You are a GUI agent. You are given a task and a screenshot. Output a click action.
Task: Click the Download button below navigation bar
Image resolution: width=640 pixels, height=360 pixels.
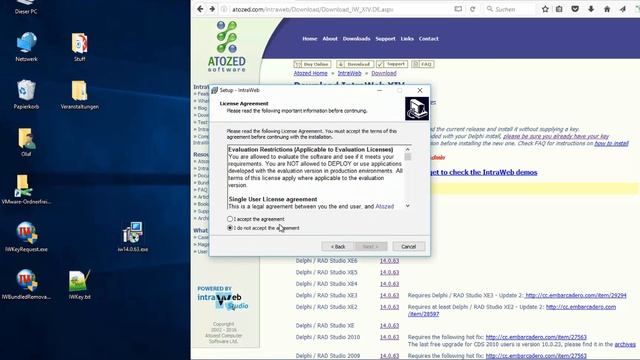[x=355, y=64]
